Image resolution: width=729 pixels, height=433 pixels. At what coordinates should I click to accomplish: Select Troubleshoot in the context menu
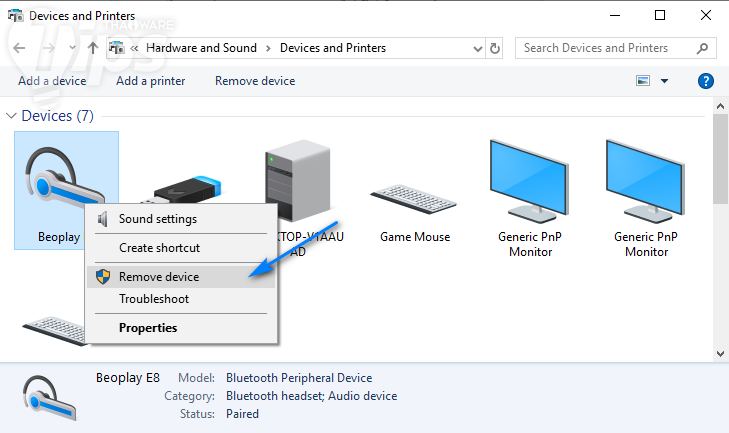(153, 299)
